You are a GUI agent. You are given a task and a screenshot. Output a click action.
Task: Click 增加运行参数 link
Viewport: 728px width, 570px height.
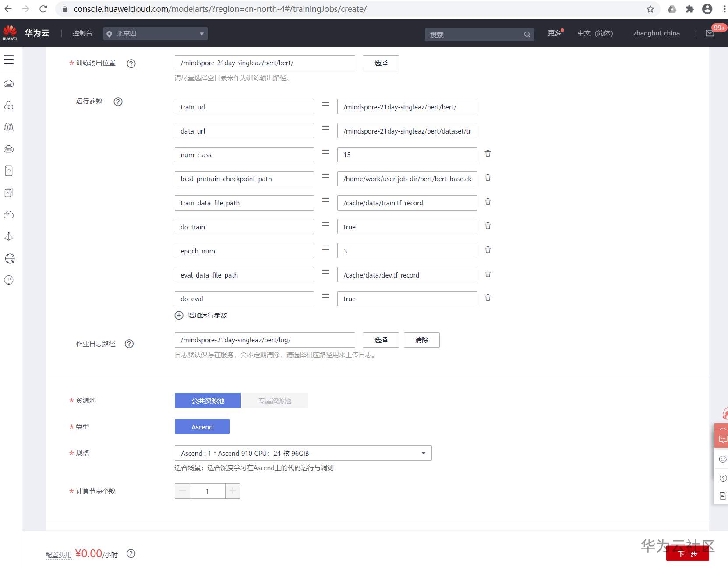coord(207,315)
